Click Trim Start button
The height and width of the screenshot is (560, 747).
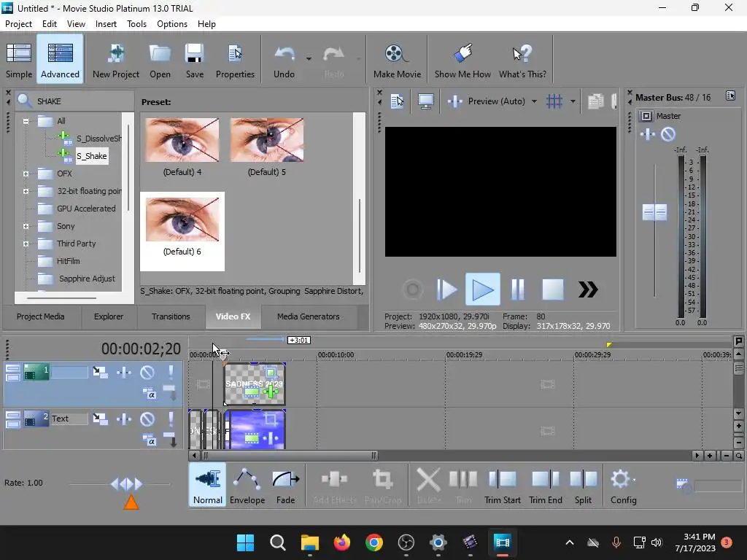coord(502,485)
